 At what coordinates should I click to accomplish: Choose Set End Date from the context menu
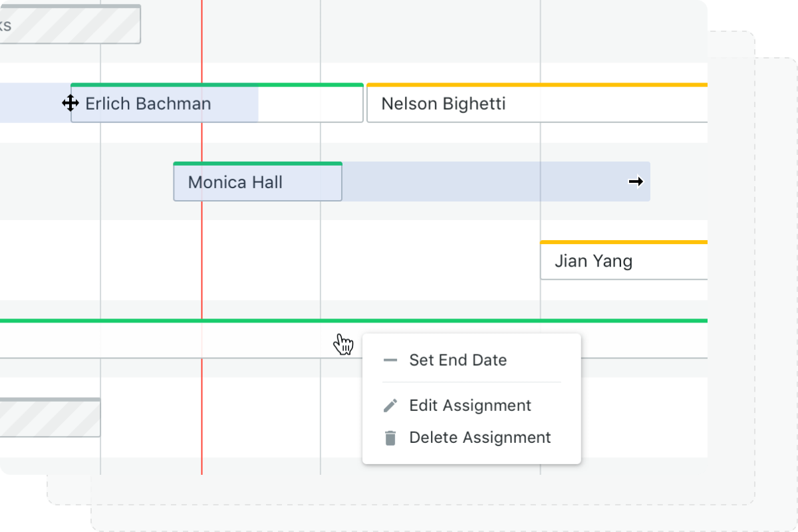pyautogui.click(x=458, y=360)
